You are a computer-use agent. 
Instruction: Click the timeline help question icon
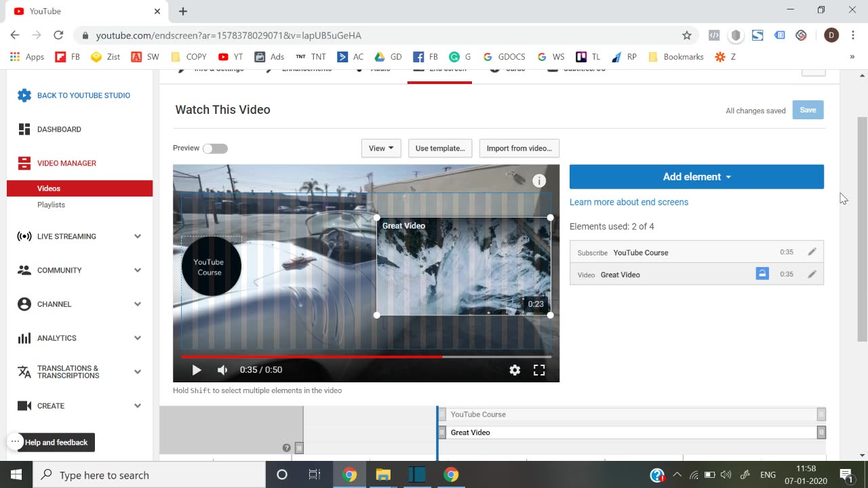point(286,447)
